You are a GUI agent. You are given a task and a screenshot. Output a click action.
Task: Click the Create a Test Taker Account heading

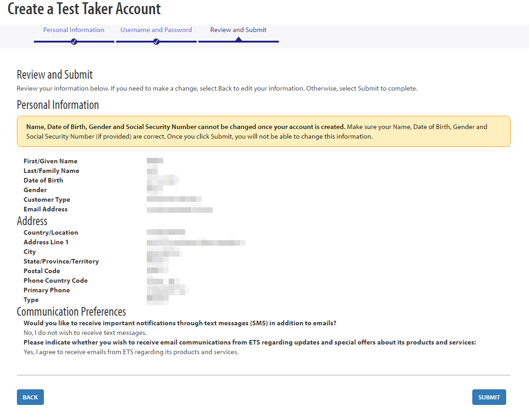[x=84, y=8]
